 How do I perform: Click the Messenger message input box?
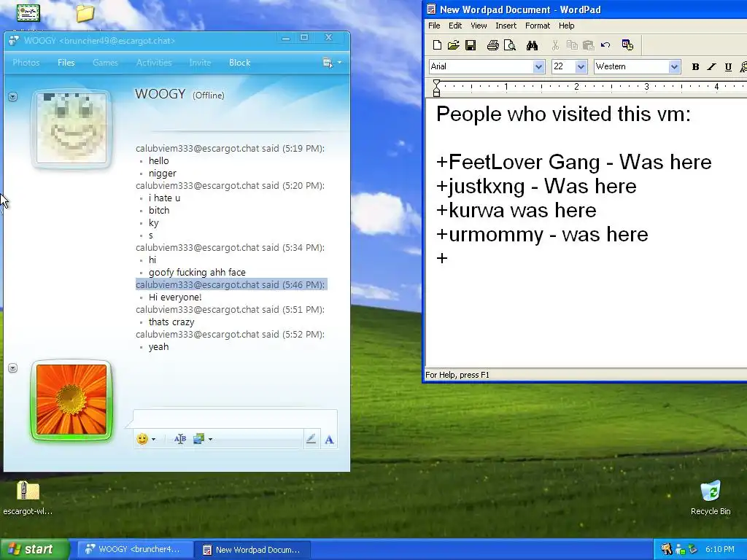(x=236, y=419)
